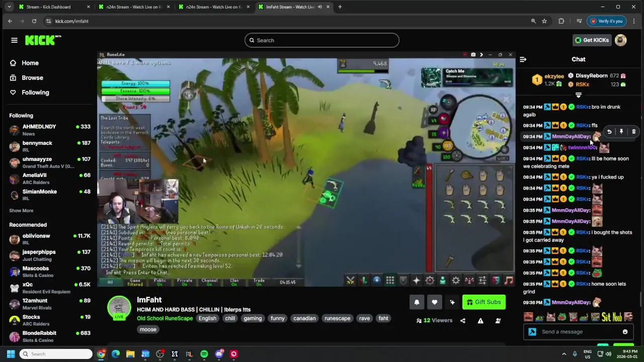Expand the chat leaderboard chevron

(x=579, y=95)
